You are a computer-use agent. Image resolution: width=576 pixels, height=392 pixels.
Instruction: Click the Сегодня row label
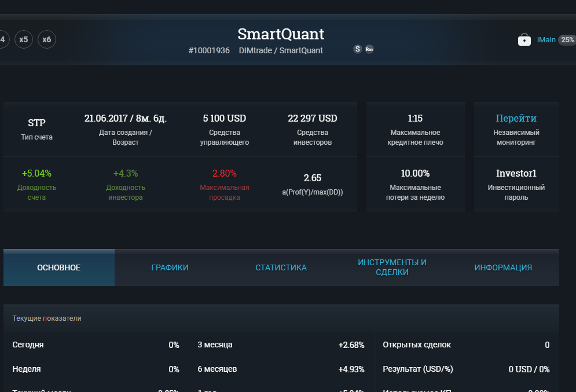point(28,345)
